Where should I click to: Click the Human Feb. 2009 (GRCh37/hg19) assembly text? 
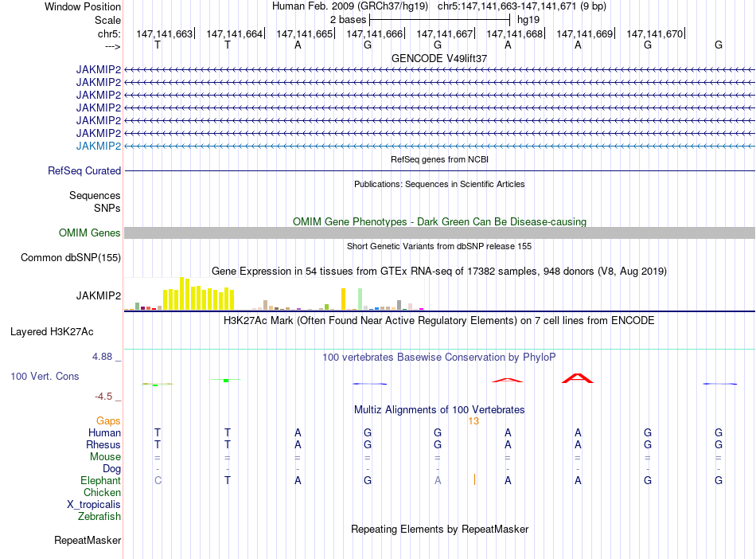coord(350,6)
